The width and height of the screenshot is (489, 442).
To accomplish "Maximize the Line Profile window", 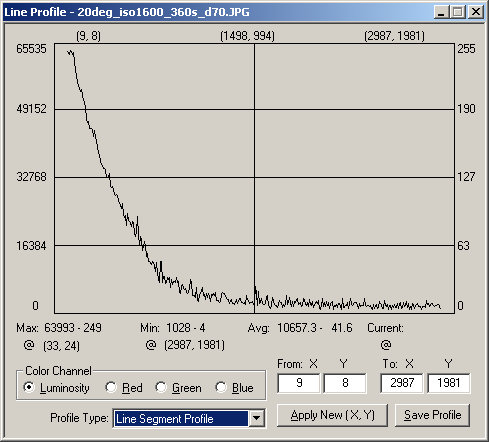I will click(x=458, y=13).
